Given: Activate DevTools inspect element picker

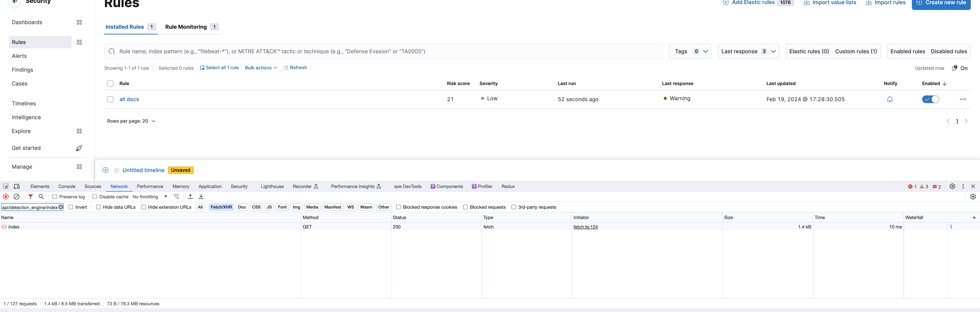Looking at the screenshot, I should 6,187.
